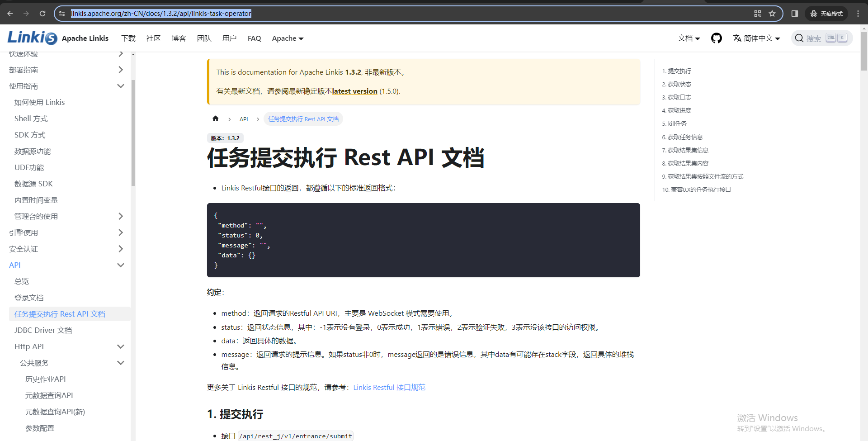Jump to 3. 获取日志 in contents
The height and width of the screenshot is (441, 868).
pyautogui.click(x=677, y=97)
